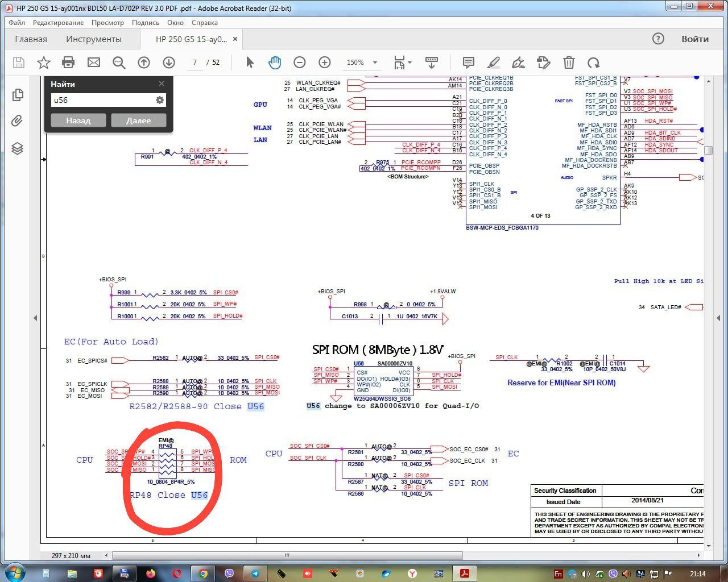The image size is (728, 582).
Task: Select the HP 250 G5 document tab
Action: [x=191, y=39]
